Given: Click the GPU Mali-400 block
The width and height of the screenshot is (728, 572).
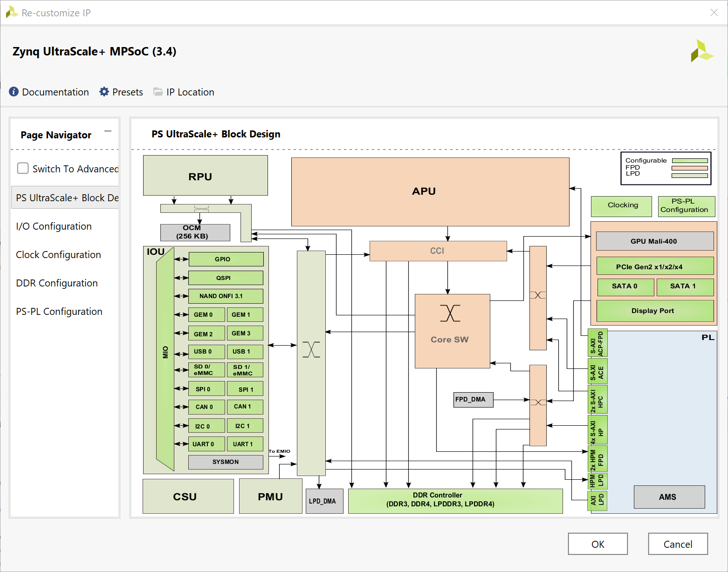Looking at the screenshot, I should coord(655,241).
